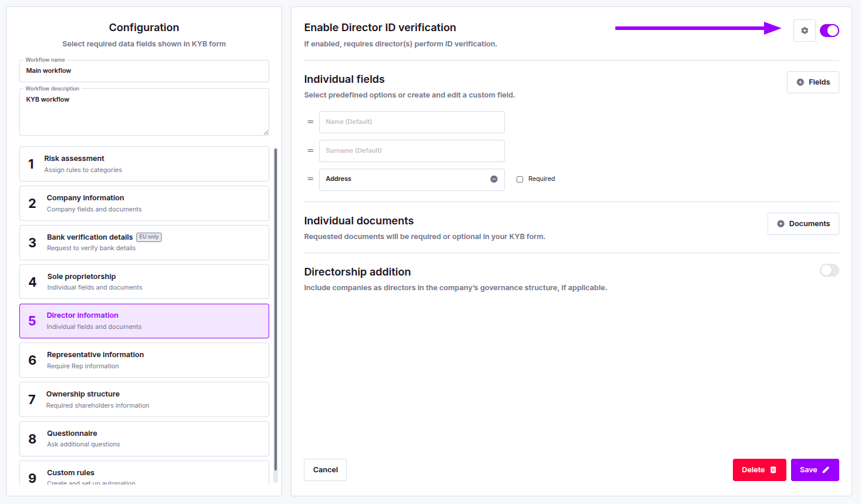Open step 3 Bank verification details

pos(144,243)
